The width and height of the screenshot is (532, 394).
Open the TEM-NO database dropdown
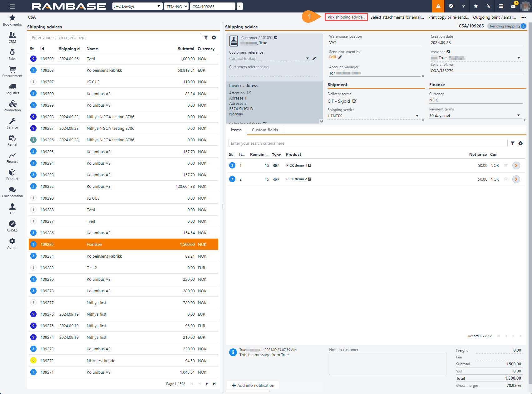176,6
